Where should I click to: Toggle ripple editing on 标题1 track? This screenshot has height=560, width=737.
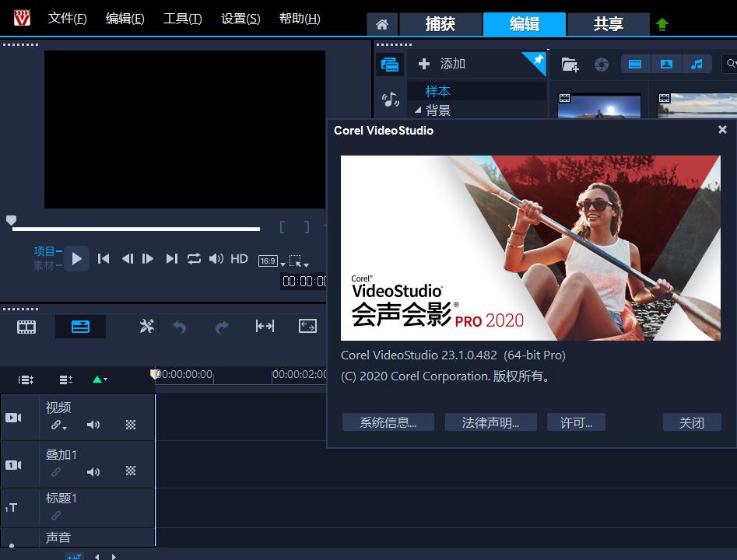coord(55,516)
